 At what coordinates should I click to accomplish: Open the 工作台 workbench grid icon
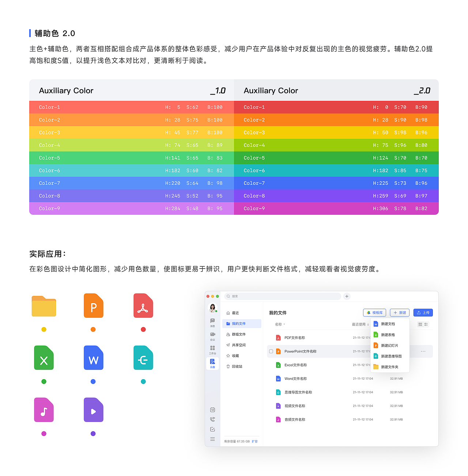point(212,348)
